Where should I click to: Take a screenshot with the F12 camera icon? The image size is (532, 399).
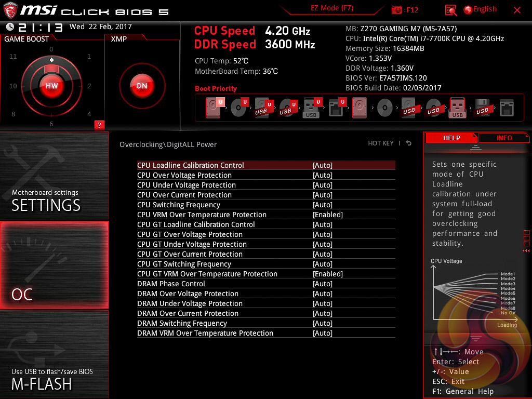coord(396,10)
